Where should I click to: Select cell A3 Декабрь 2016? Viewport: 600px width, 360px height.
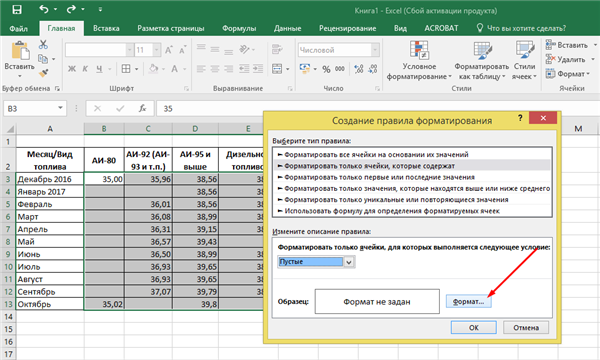[50, 179]
